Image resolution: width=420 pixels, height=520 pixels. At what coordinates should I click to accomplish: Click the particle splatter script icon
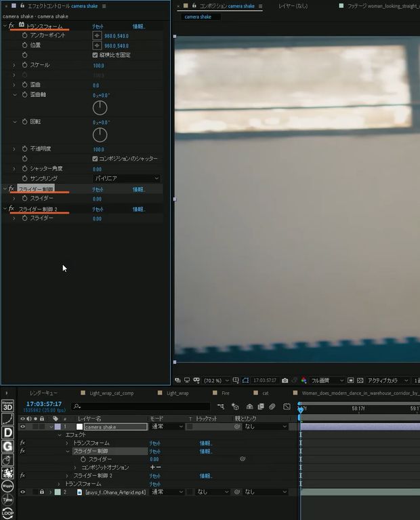[7, 473]
